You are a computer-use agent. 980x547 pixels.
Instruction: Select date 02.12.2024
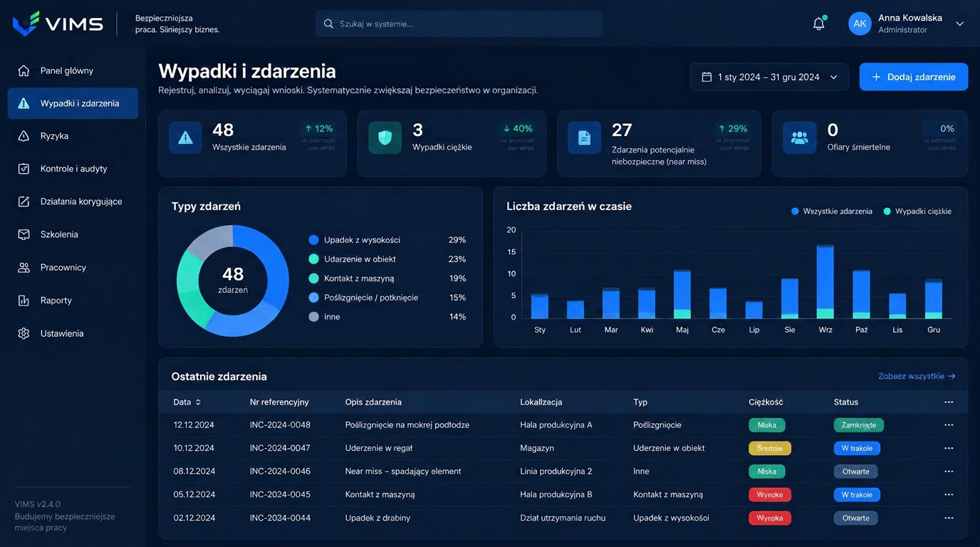click(194, 518)
